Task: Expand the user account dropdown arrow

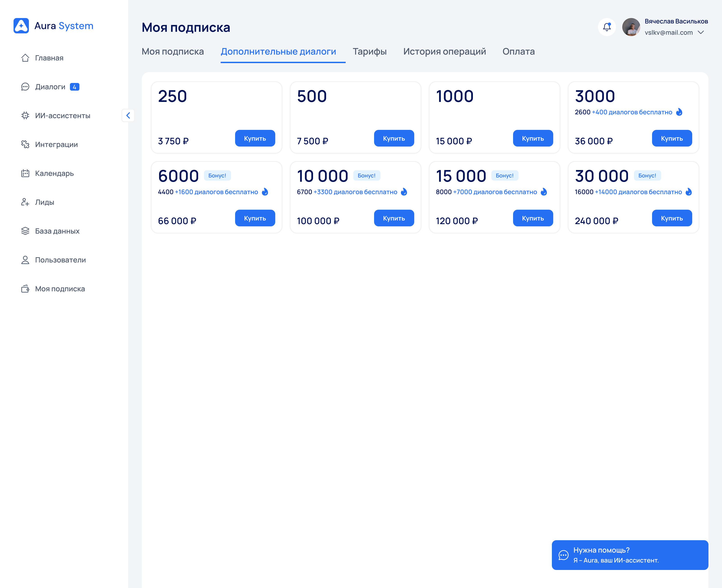Action: click(x=701, y=32)
